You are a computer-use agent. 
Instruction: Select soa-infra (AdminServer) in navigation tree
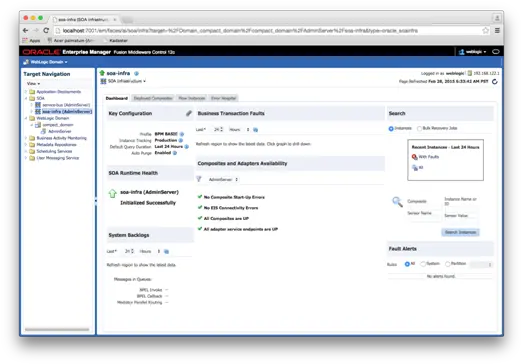67,112
